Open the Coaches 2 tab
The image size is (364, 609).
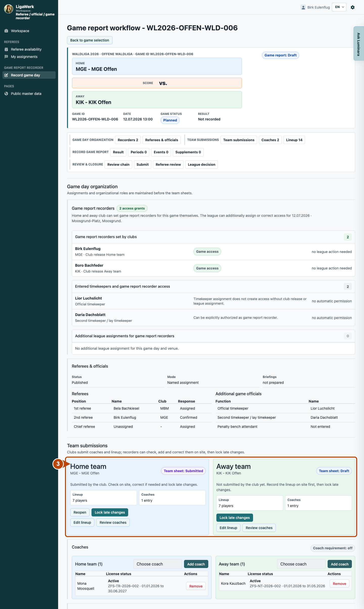[270, 140]
